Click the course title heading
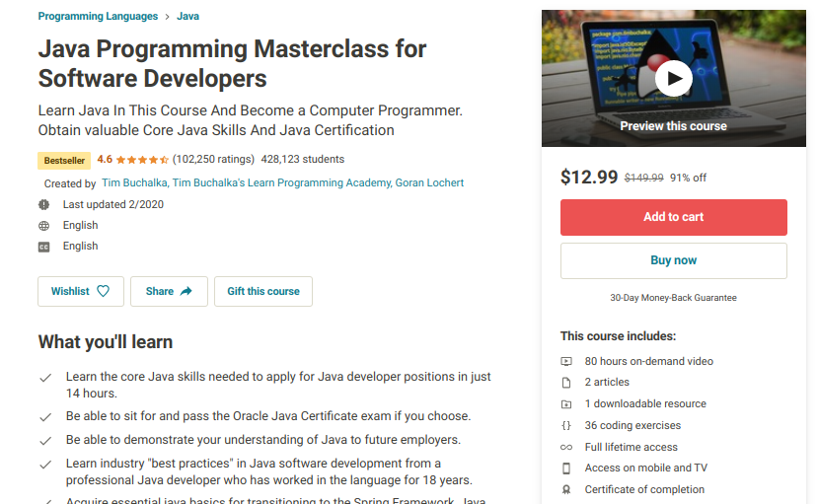Viewport: 818px width, 504px height. click(x=232, y=63)
